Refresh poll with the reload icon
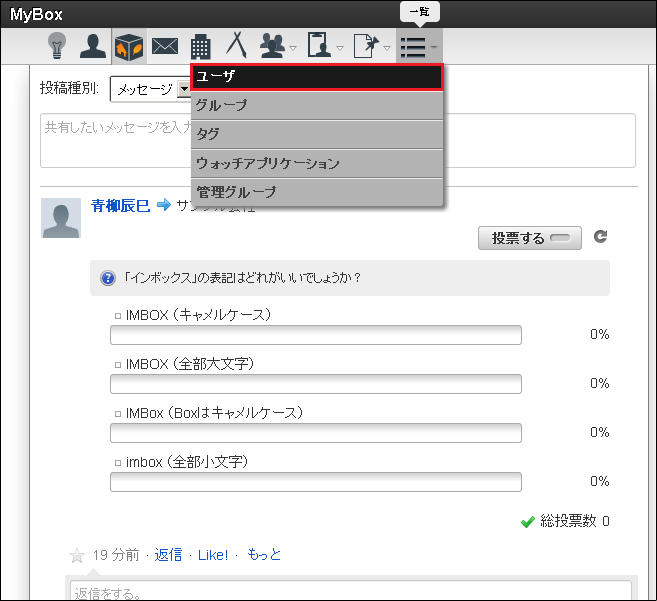Image resolution: width=657 pixels, height=601 pixels. (600, 236)
